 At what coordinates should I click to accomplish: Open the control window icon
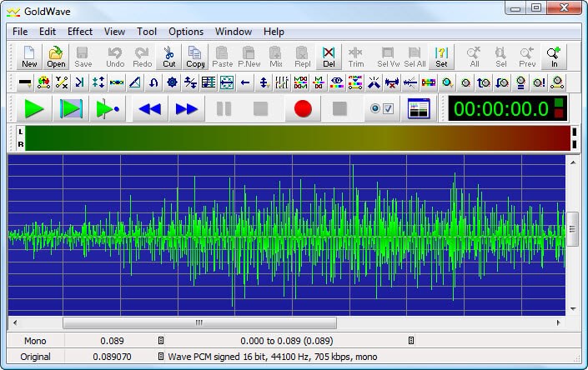click(418, 108)
